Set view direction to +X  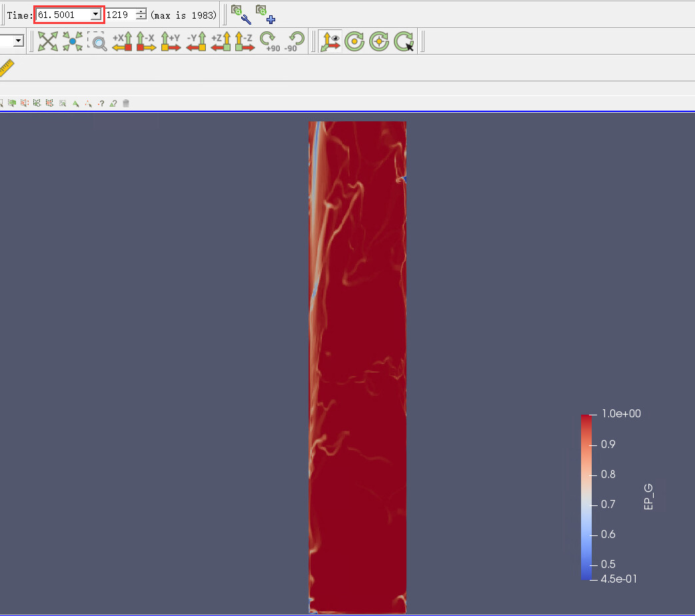point(122,41)
